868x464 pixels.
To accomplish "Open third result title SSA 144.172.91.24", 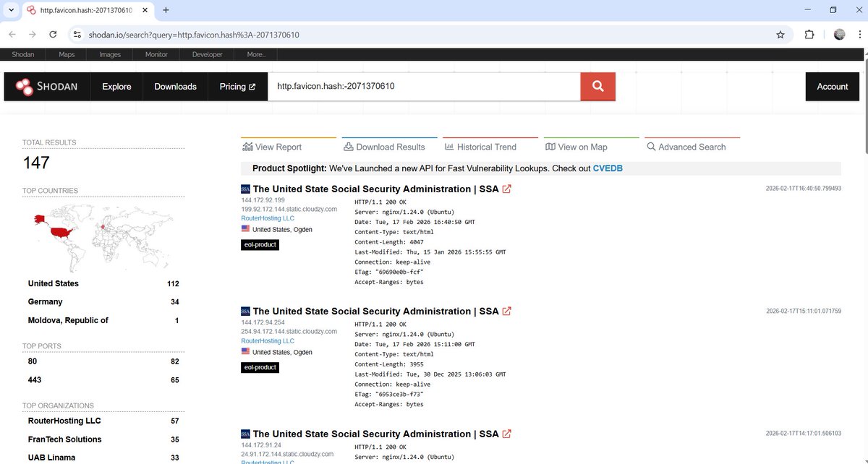I will (x=376, y=434).
